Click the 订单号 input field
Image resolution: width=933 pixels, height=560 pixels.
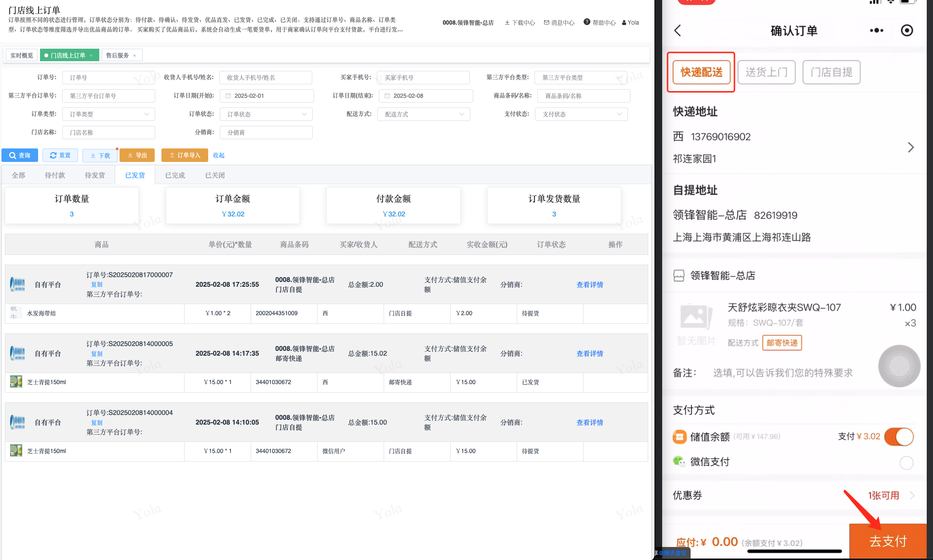point(108,78)
